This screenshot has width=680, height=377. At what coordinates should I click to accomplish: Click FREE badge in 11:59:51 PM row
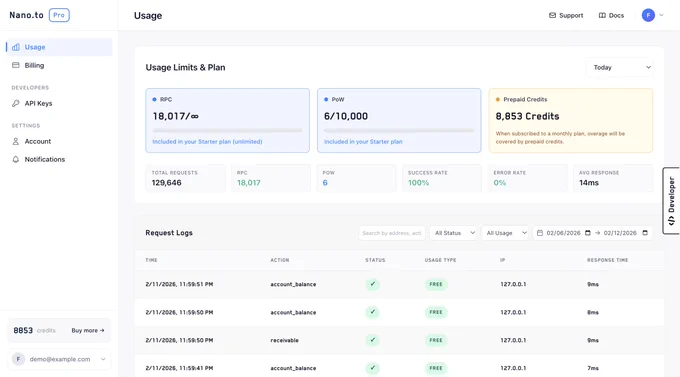pyautogui.click(x=436, y=284)
